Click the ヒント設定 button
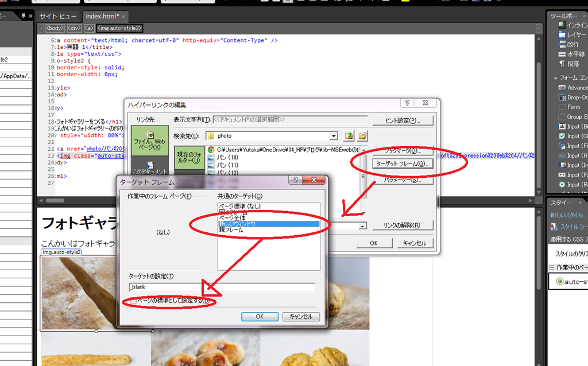 click(403, 120)
